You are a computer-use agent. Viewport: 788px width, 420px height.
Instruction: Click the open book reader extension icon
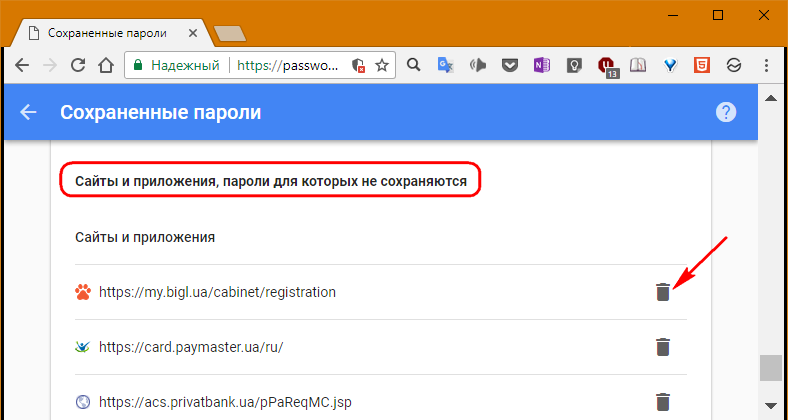(x=638, y=65)
